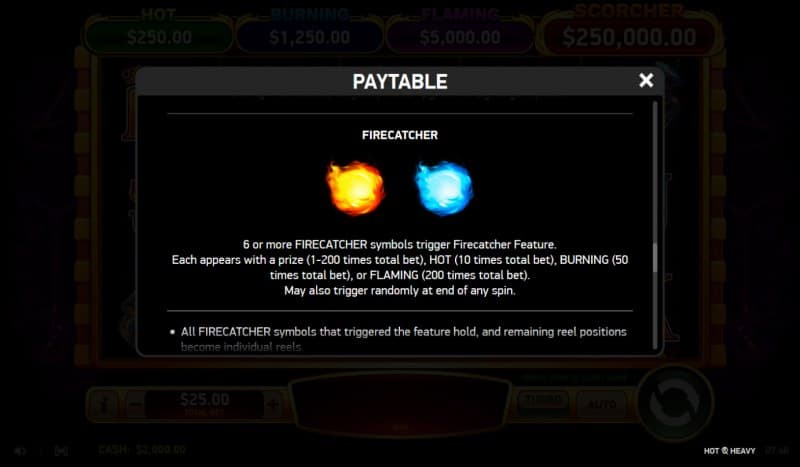Viewport: 800px width, 467px height.
Task: Close the Paytable dialog
Action: (x=646, y=80)
